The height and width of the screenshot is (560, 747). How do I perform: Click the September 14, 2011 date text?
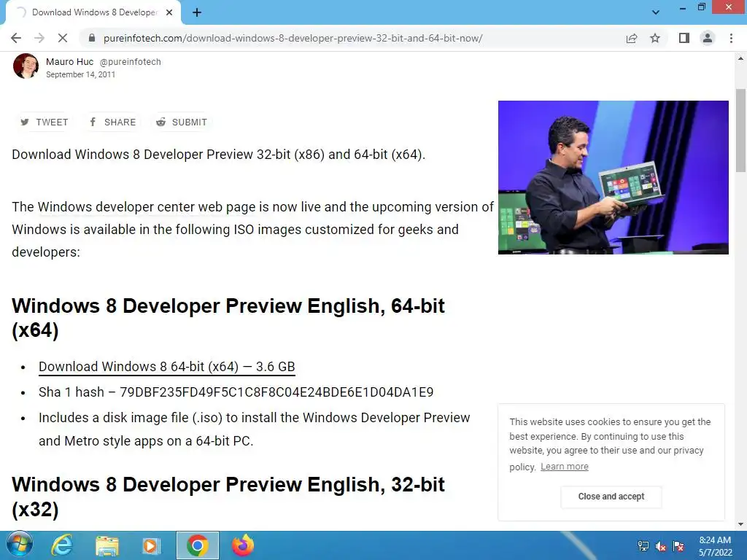(x=80, y=74)
